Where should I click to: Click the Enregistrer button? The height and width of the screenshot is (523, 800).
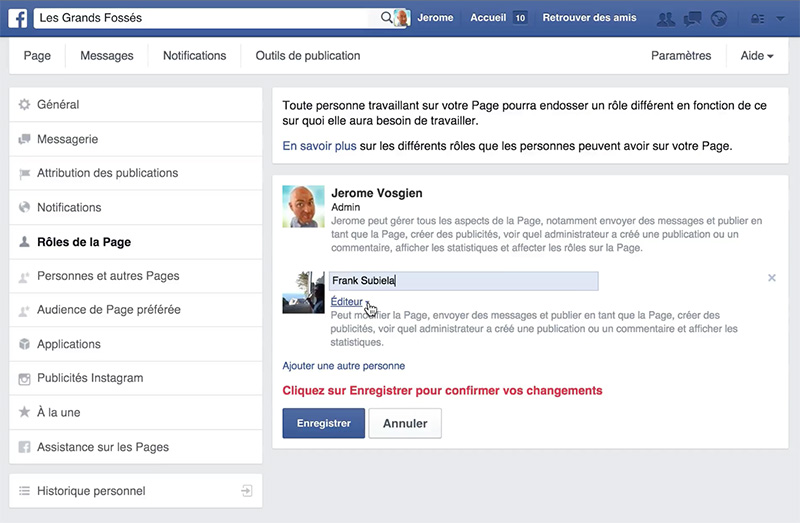pyautogui.click(x=323, y=423)
